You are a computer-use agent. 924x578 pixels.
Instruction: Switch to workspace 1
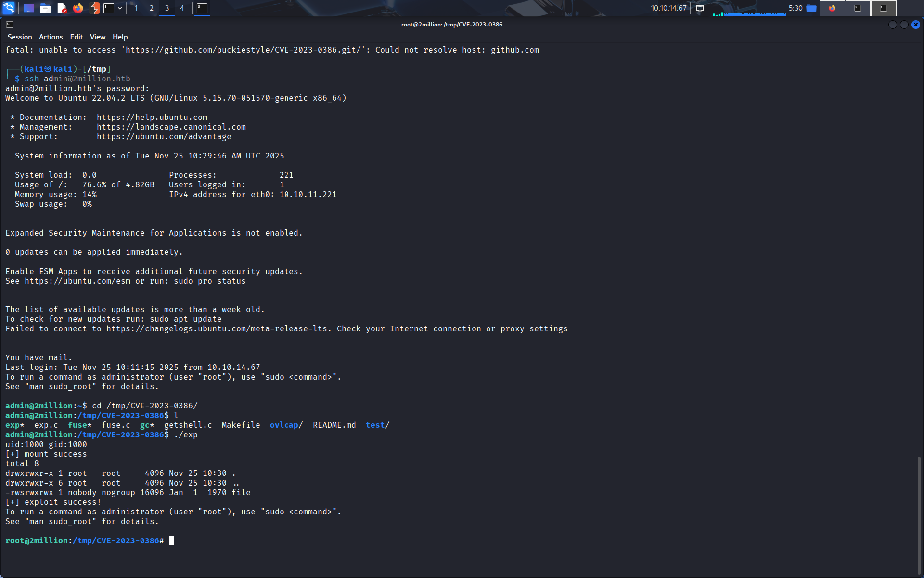point(136,8)
